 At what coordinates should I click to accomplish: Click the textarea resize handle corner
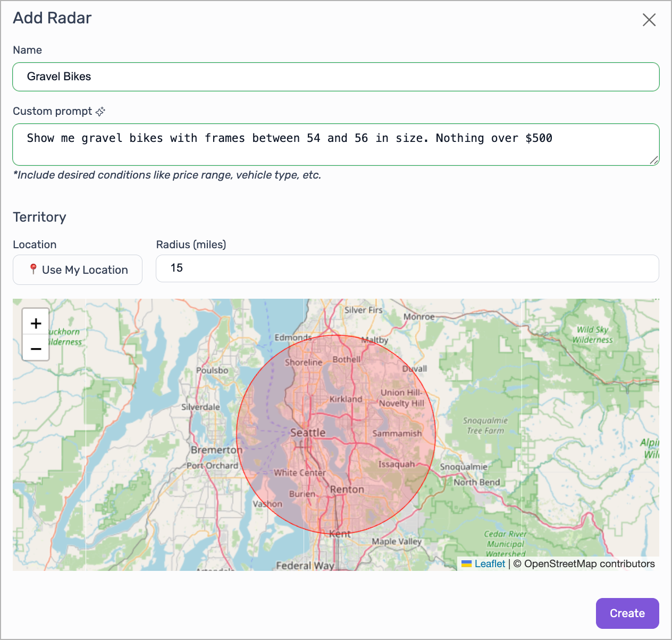click(654, 160)
